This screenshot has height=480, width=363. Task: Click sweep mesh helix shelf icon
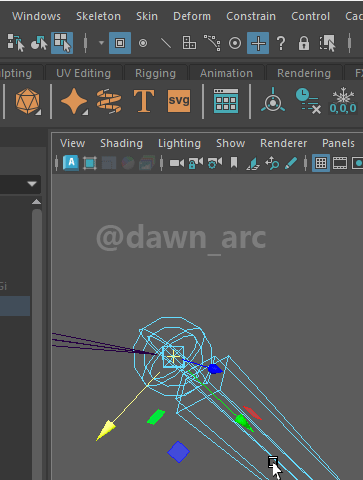pyautogui.click(x=109, y=101)
